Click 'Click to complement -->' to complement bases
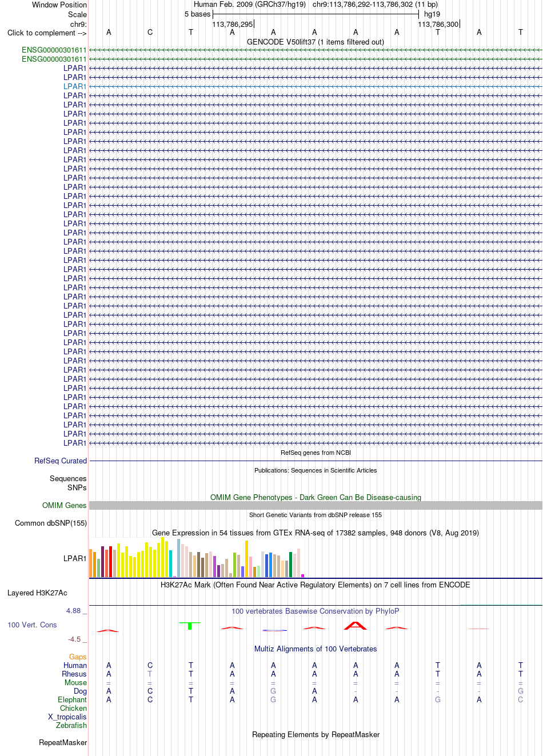This screenshot has height=756, width=543. 47,33
